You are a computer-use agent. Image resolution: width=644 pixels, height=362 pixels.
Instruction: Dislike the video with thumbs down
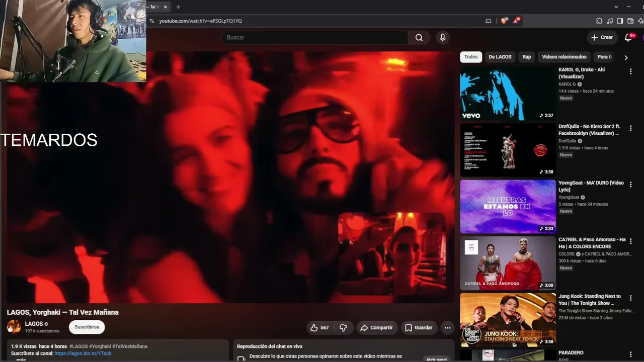coord(344,328)
